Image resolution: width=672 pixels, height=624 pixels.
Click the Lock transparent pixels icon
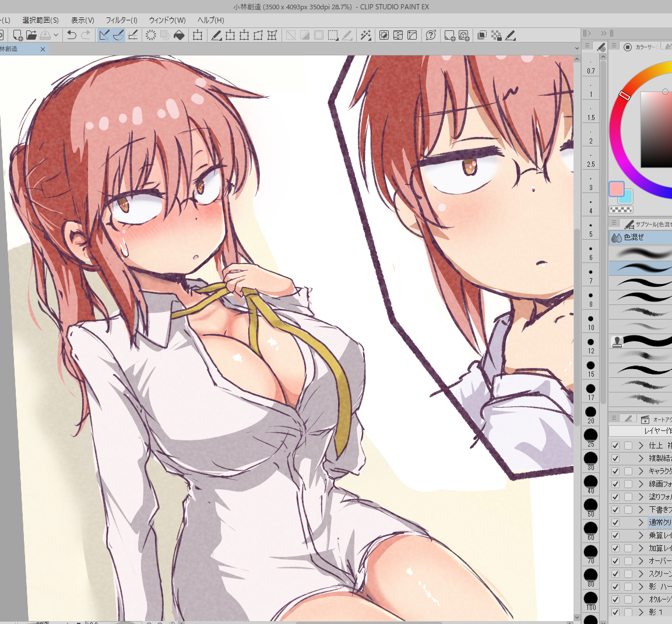[497, 35]
